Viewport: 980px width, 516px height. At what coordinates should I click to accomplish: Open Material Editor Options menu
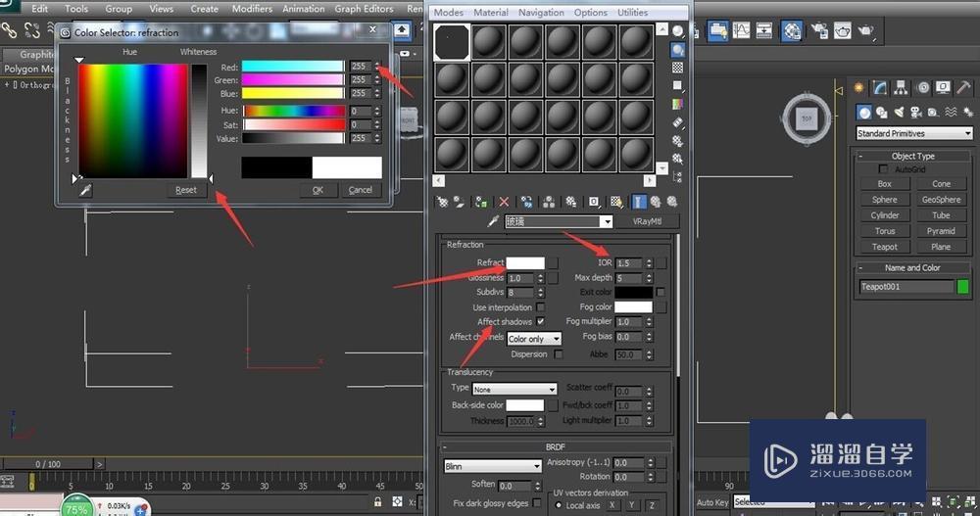[x=591, y=13]
